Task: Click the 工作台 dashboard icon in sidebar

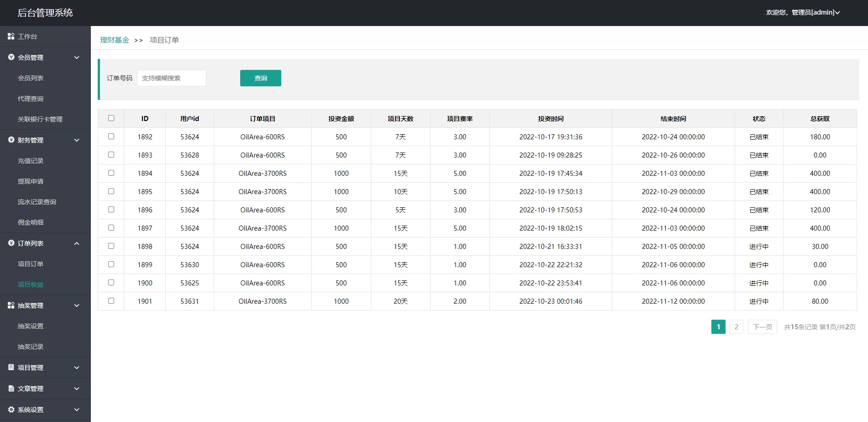Action: coord(11,36)
